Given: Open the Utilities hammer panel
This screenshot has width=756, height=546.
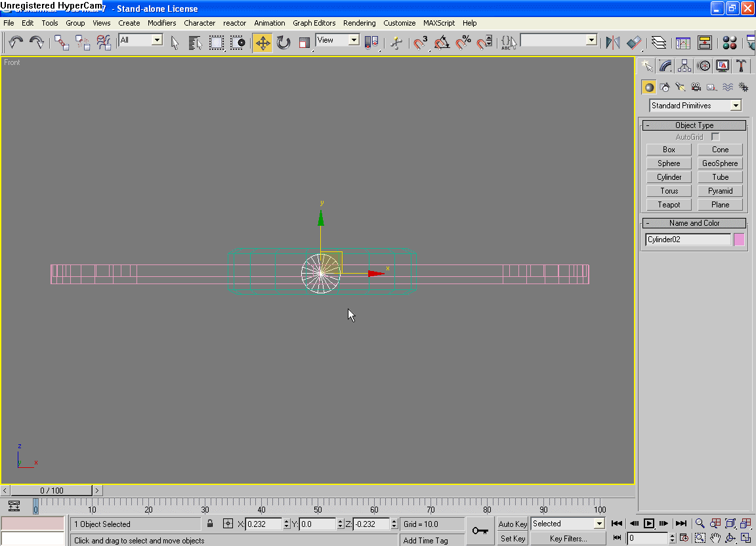Looking at the screenshot, I should coord(741,66).
